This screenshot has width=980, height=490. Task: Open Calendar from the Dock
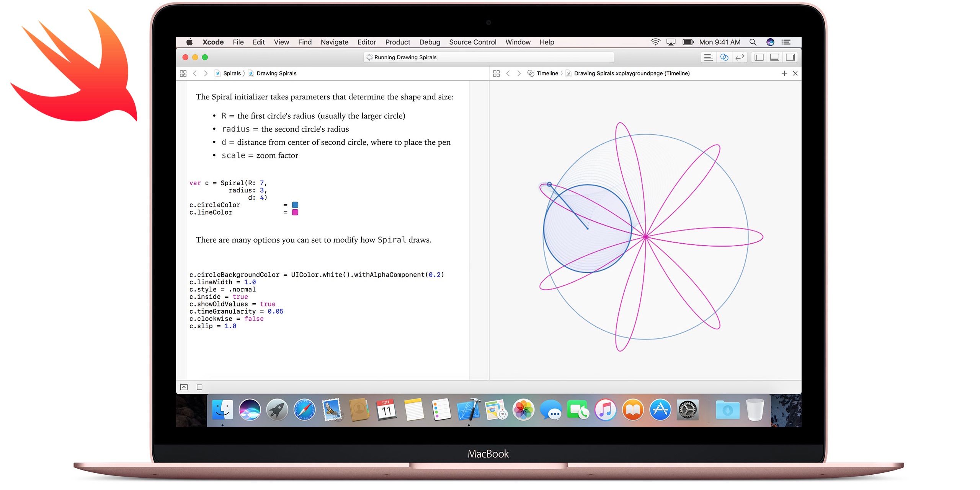[x=386, y=410]
